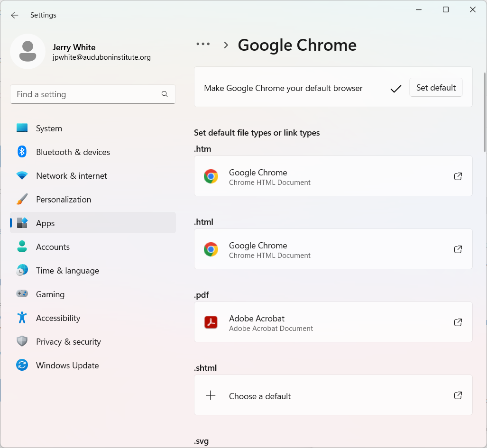
Task: Open Windows Update settings
Action: (x=93, y=366)
